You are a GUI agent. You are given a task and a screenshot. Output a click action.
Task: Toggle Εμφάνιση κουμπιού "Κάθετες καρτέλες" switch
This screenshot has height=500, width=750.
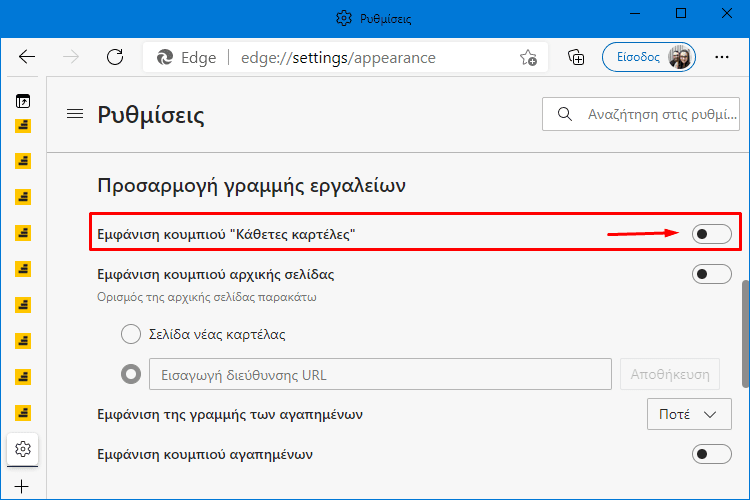[711, 234]
